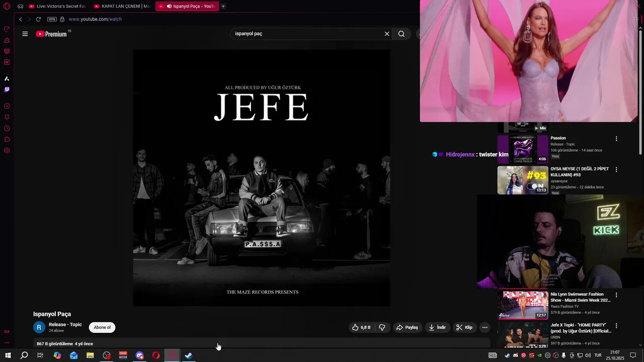Open File Explorer from taskbar
Viewport: 644px width, 362px height.
90,355
